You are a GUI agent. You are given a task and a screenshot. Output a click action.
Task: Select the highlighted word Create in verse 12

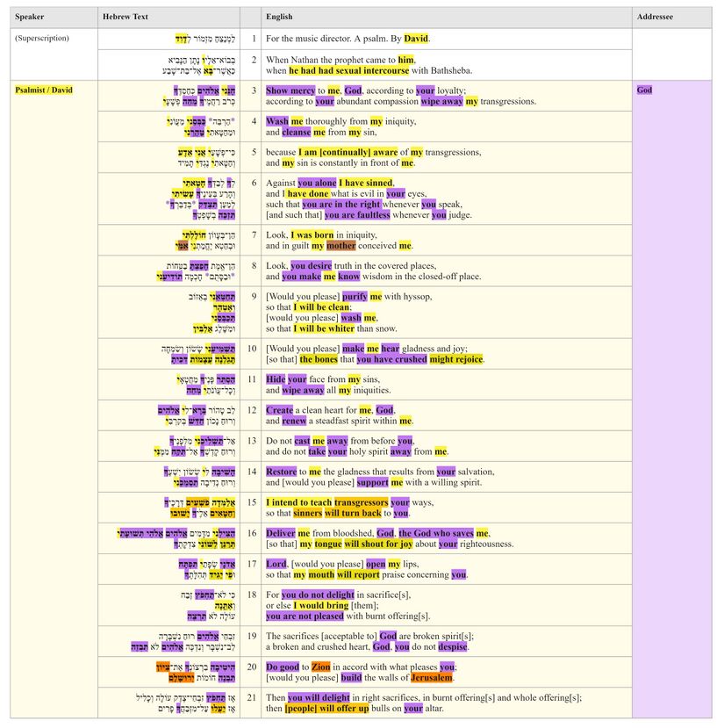(x=279, y=410)
